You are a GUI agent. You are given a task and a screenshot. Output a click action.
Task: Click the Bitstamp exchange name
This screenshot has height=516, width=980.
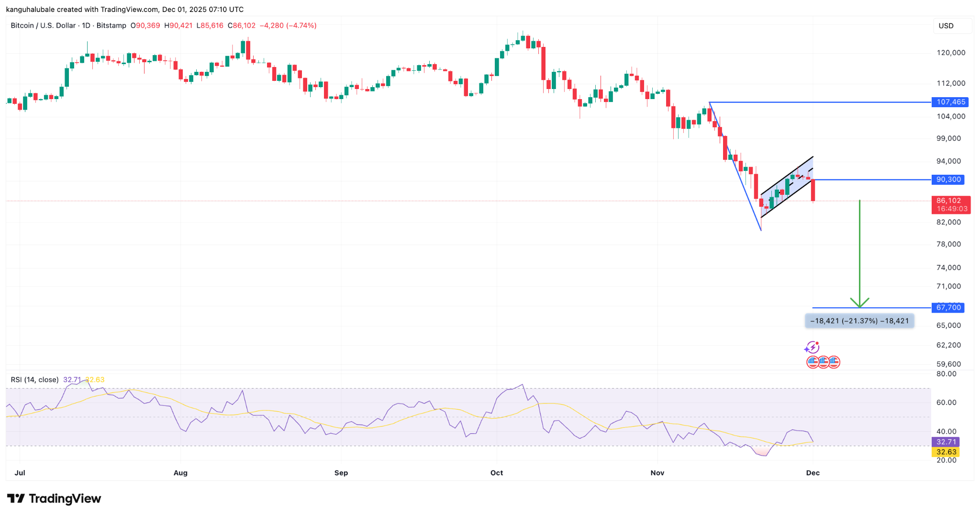[111, 26]
